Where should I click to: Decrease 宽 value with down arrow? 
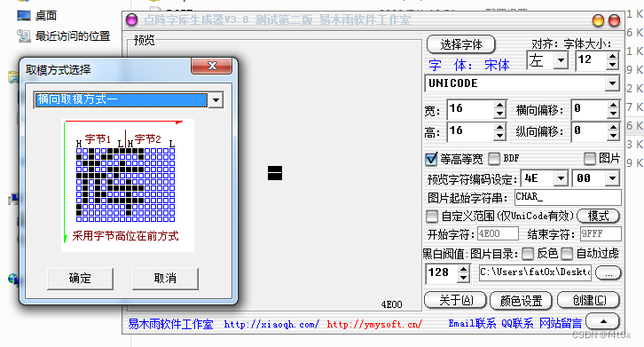click(x=499, y=114)
